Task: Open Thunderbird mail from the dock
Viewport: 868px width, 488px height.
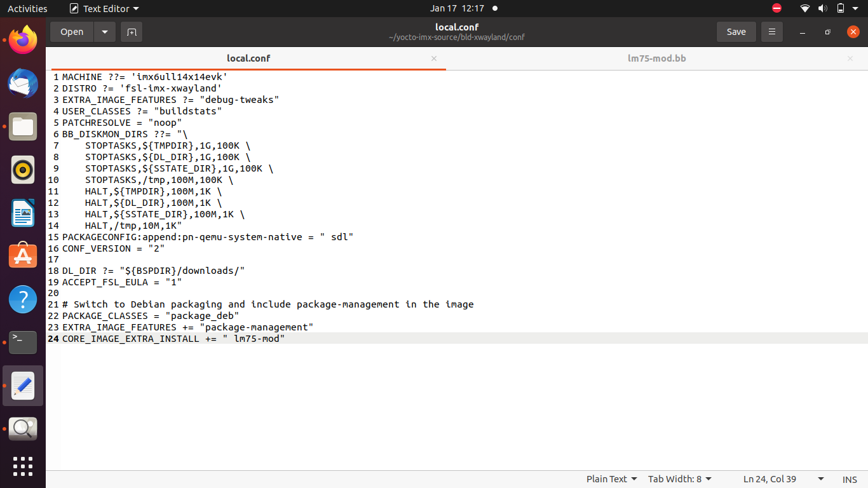Action: (23, 84)
